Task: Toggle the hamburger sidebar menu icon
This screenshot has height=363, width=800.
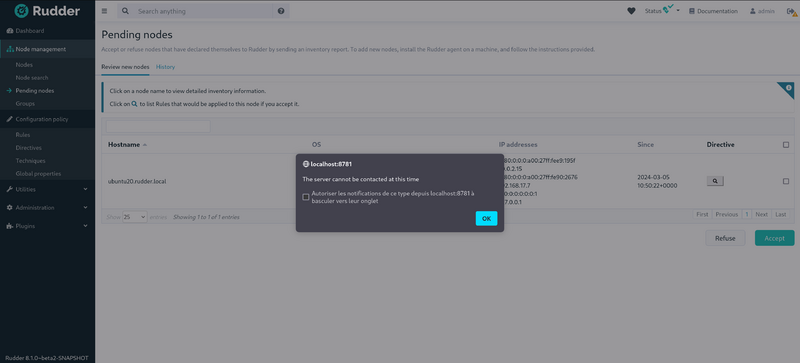Action: coord(105,11)
